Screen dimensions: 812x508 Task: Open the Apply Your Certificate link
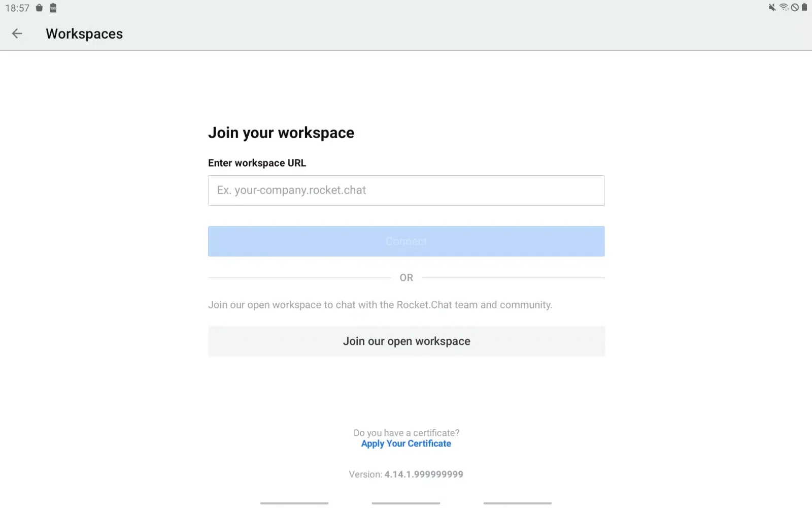tap(405, 443)
